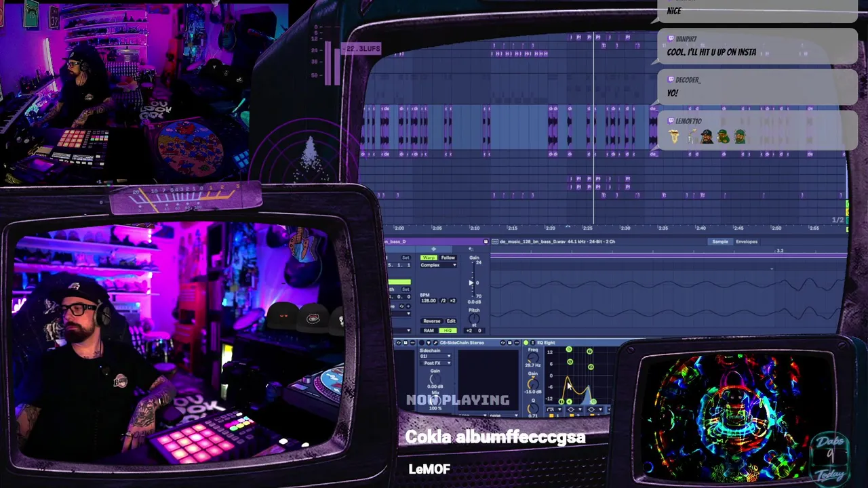Click the 0 detune field beside +2
868x488 pixels.
[x=479, y=331]
